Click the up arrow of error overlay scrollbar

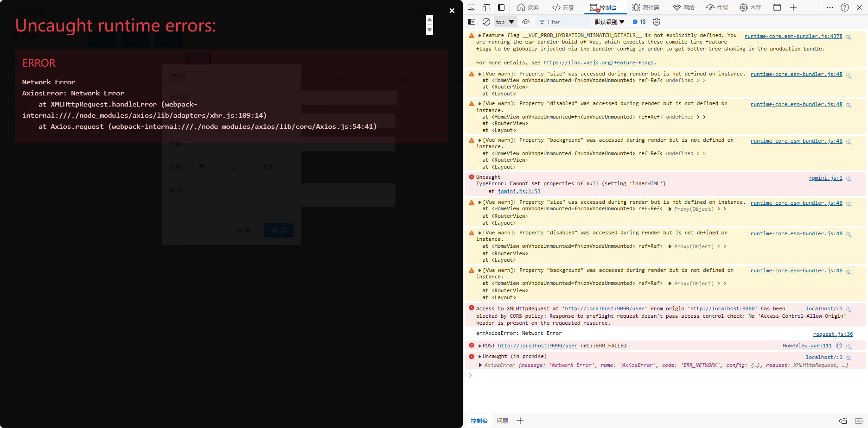430,20
